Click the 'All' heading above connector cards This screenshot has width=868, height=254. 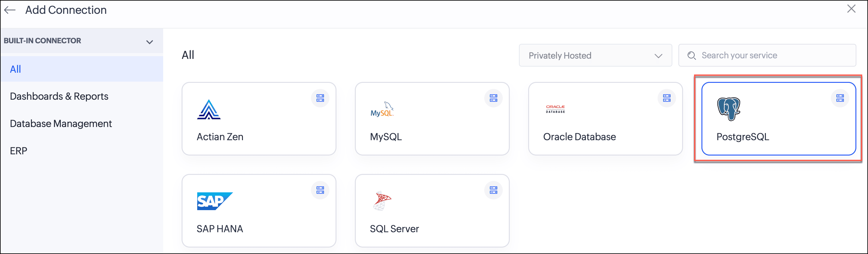pos(188,55)
